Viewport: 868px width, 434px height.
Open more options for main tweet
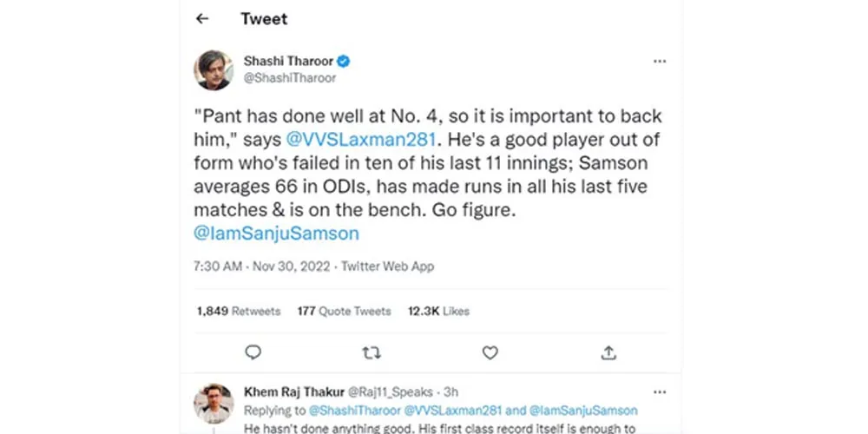click(660, 62)
